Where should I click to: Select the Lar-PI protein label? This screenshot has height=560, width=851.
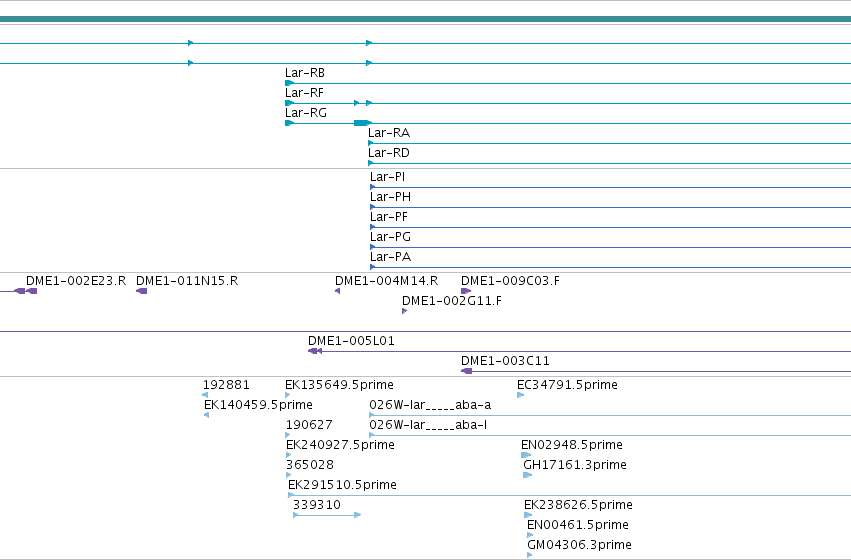pyautogui.click(x=387, y=177)
